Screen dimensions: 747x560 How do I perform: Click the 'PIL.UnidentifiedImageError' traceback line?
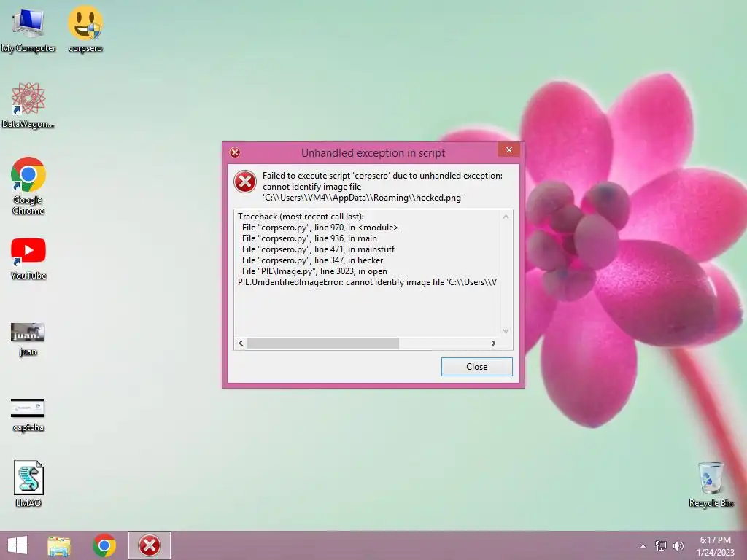click(367, 282)
